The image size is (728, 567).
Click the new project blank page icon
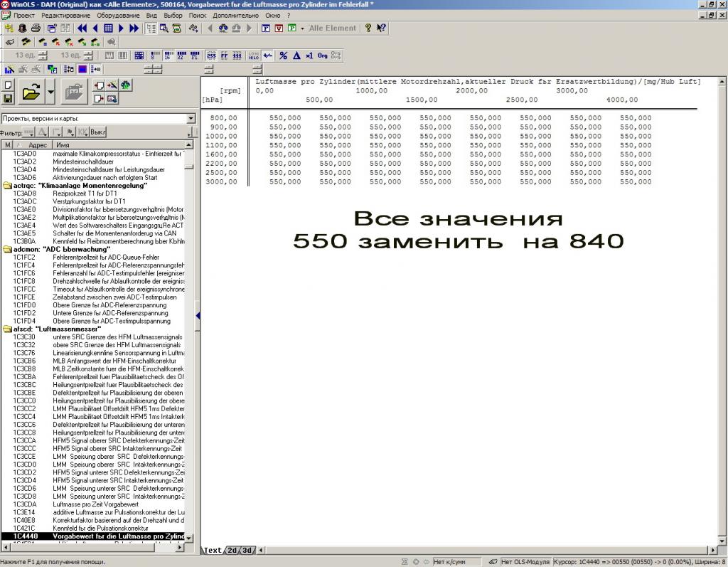(x=8, y=85)
